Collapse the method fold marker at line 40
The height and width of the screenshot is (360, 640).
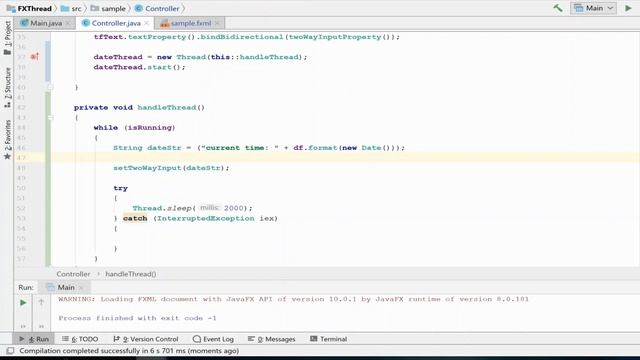click(51, 87)
